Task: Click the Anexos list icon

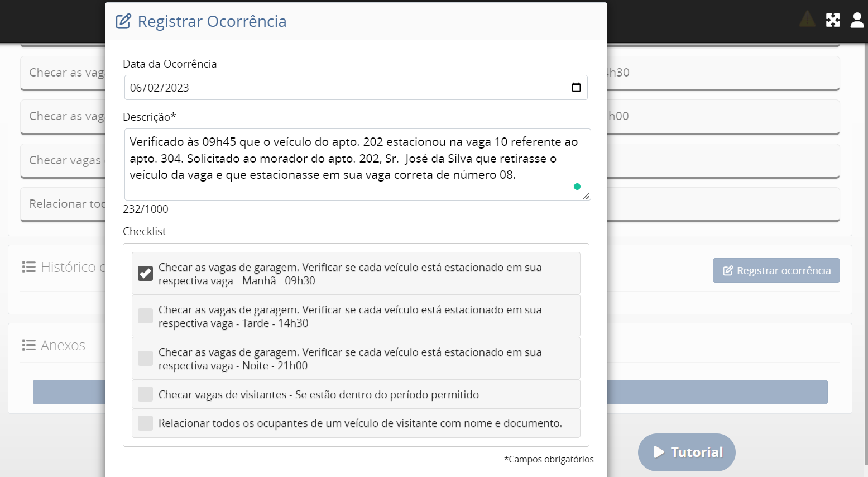Action: (29, 345)
